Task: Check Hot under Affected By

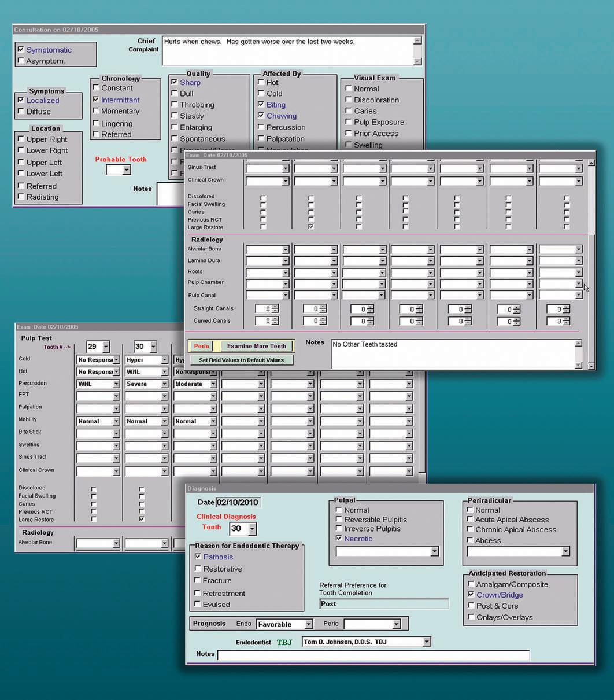Action: pos(261,82)
